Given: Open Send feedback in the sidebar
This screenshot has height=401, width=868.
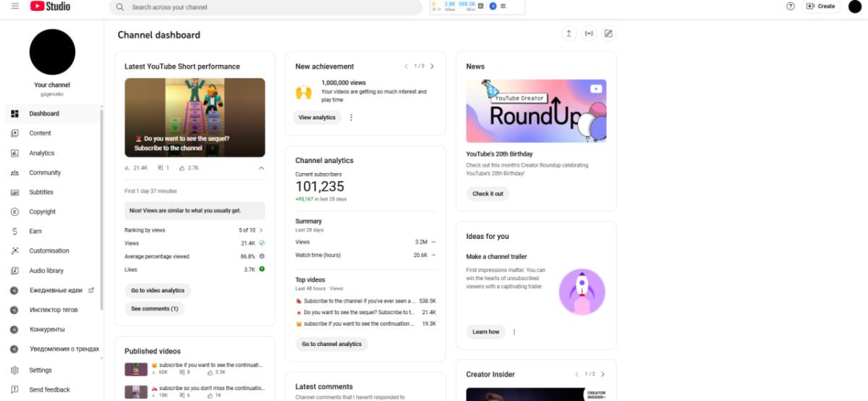Looking at the screenshot, I should coord(52,389).
